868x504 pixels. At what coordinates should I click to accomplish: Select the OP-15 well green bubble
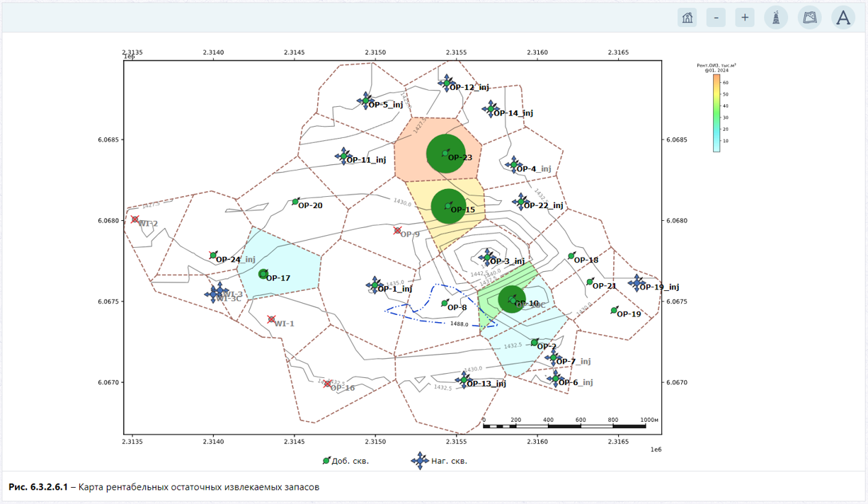pyautogui.click(x=448, y=206)
